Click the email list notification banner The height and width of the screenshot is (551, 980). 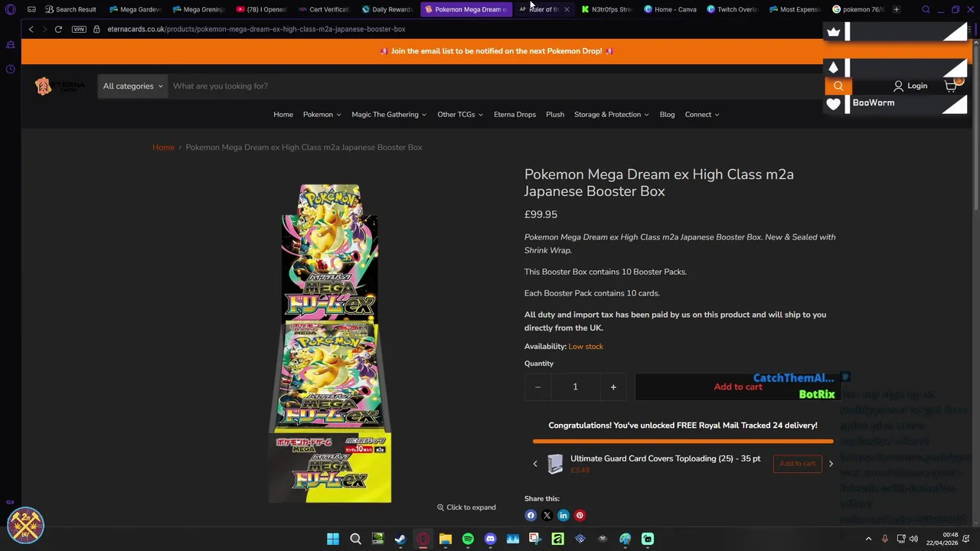[496, 51]
